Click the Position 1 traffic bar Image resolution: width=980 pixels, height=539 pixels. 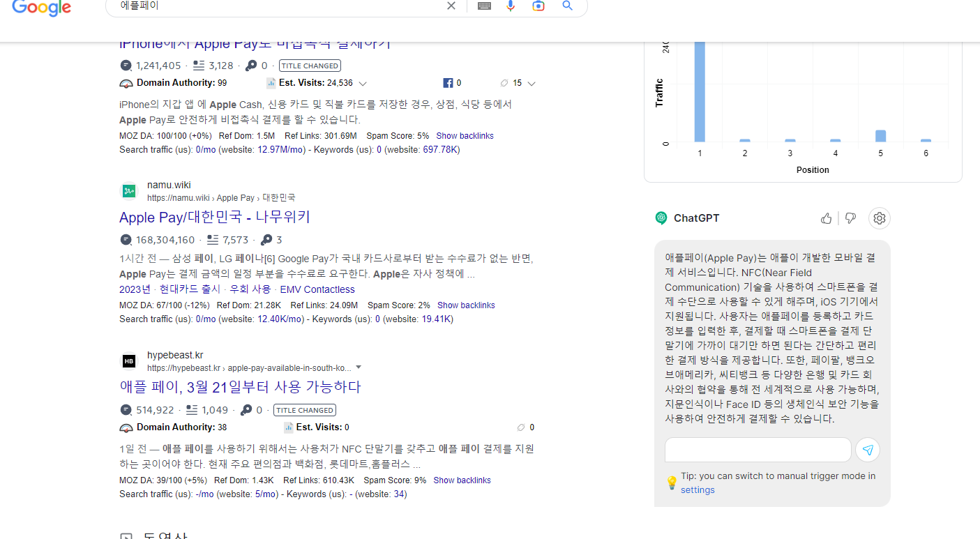[x=700, y=91]
